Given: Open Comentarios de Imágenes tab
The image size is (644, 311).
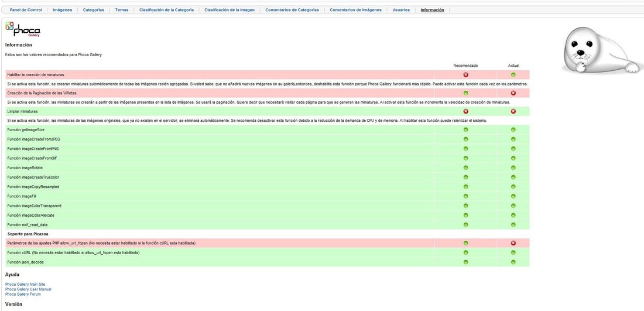Looking at the screenshot, I should coord(355,10).
